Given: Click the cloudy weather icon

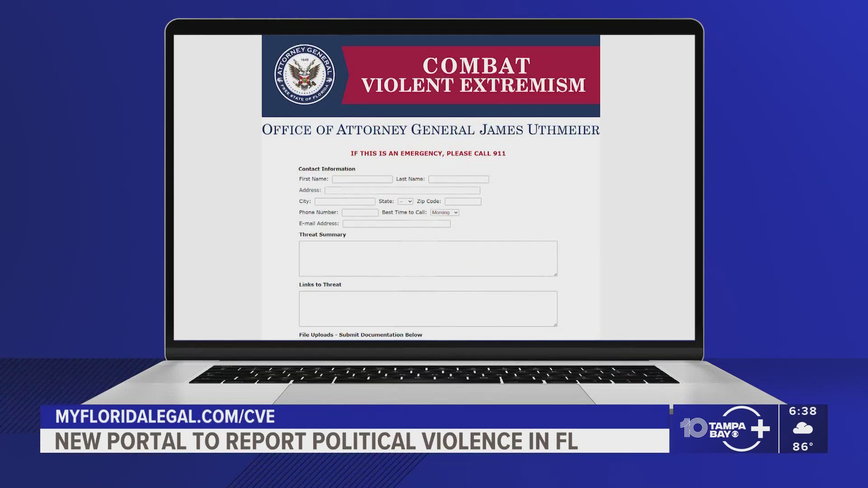Looking at the screenshot, I should pos(802,428).
